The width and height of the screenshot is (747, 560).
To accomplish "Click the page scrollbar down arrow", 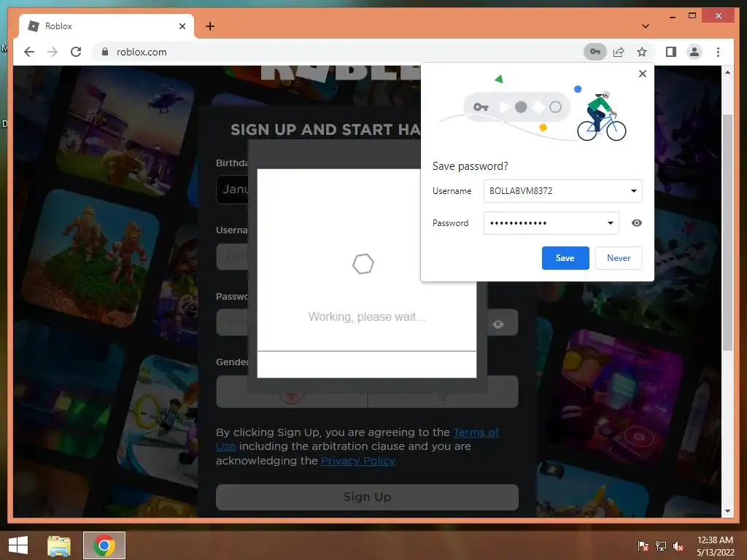I will pos(727,511).
